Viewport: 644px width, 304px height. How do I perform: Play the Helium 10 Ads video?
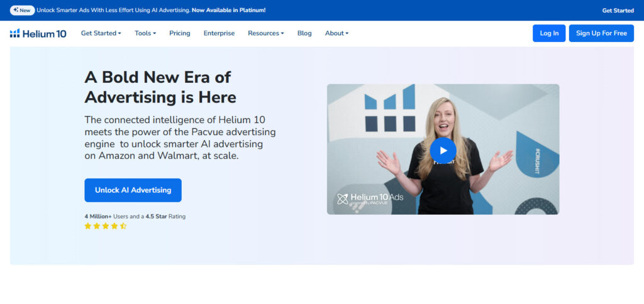443,150
